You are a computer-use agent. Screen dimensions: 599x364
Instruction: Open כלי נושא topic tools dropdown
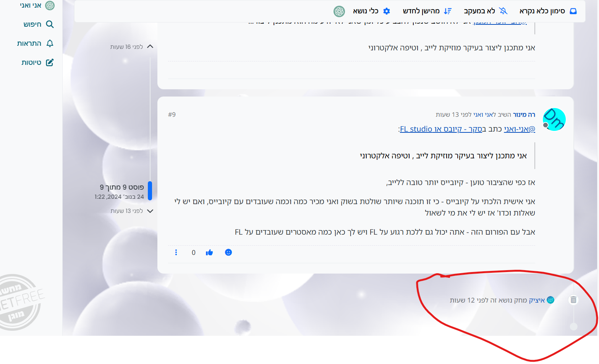371,11
